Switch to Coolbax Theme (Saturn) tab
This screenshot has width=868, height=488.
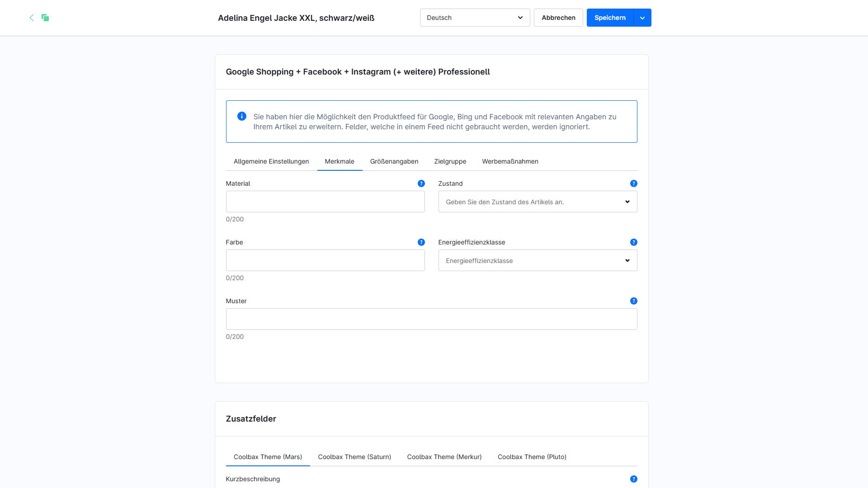[x=354, y=457]
